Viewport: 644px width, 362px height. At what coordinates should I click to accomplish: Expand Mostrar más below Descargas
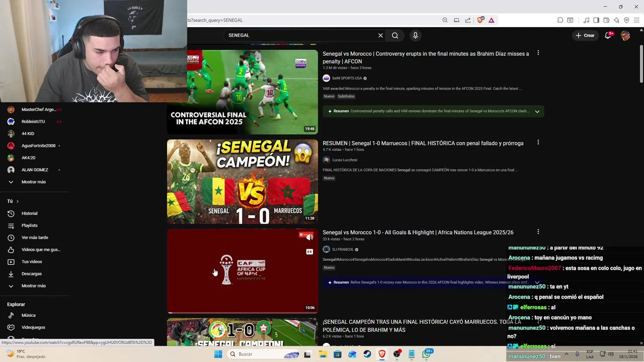(x=34, y=286)
